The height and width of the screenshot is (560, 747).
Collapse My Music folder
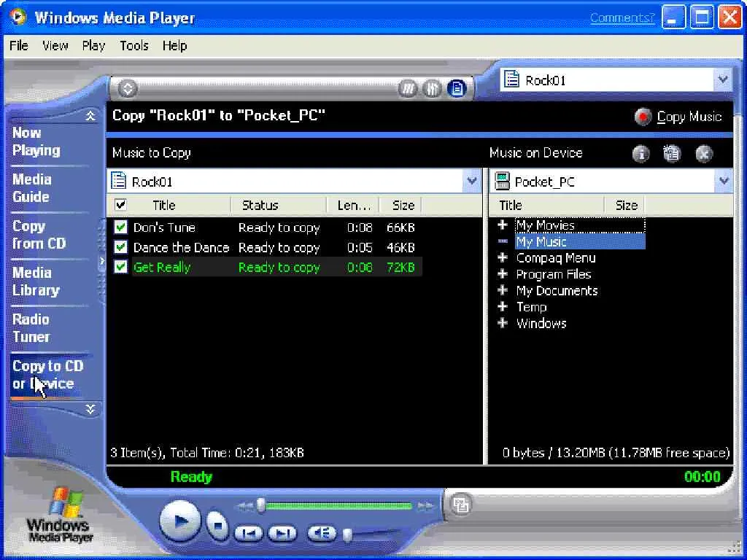pyautogui.click(x=502, y=241)
